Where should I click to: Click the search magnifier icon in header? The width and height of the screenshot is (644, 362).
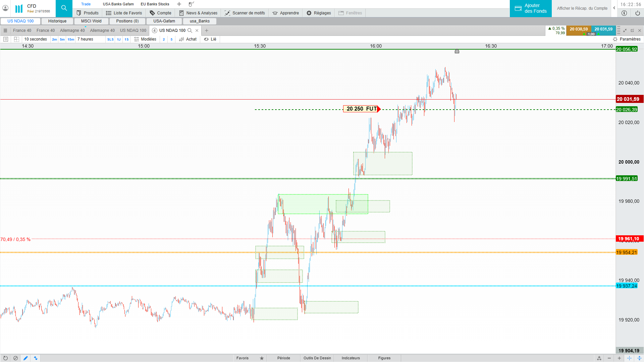[64, 8]
